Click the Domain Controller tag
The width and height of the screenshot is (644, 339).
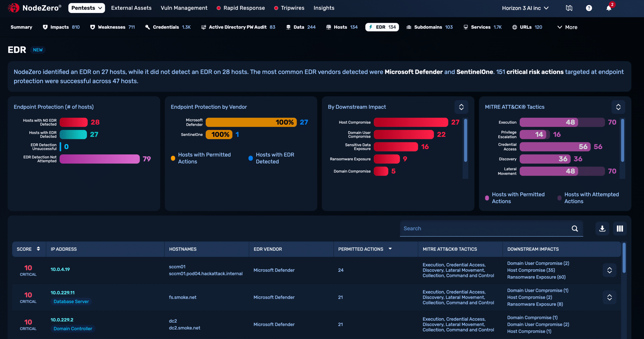tap(73, 328)
